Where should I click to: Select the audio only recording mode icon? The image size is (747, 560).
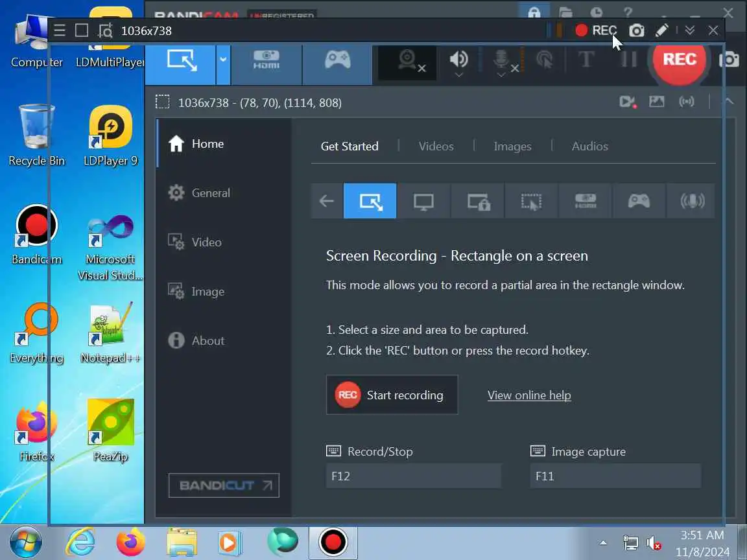692,201
